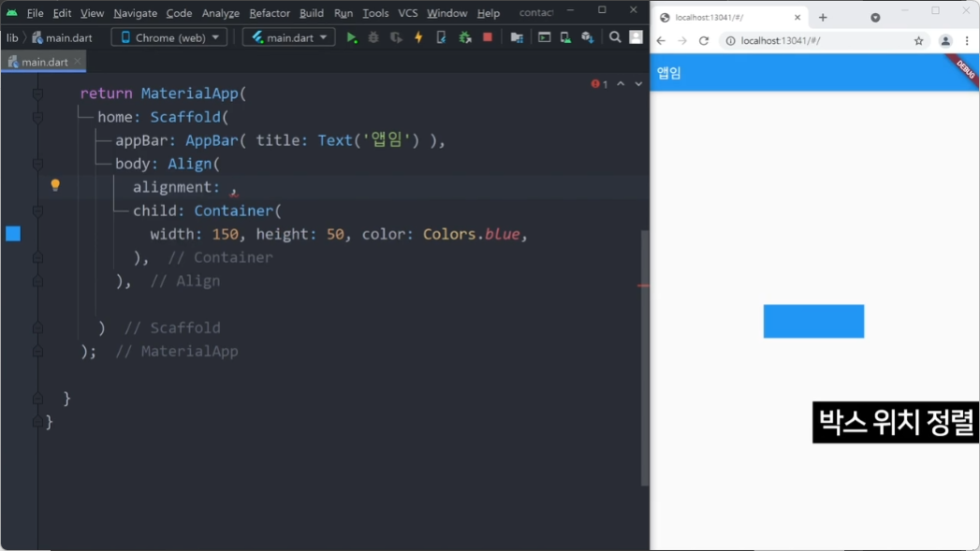Collapse code fold at Scaffold line

pos(37,117)
